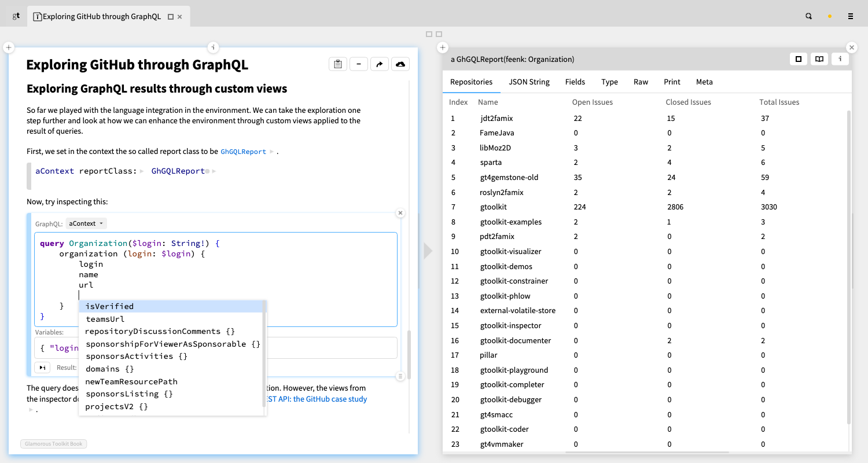The height and width of the screenshot is (463, 868).
Task: Click the cloud publish icon
Action: pos(400,64)
